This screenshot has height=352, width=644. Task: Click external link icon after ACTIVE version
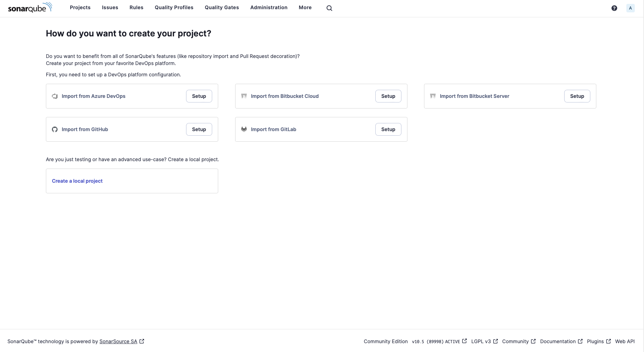coord(465,341)
